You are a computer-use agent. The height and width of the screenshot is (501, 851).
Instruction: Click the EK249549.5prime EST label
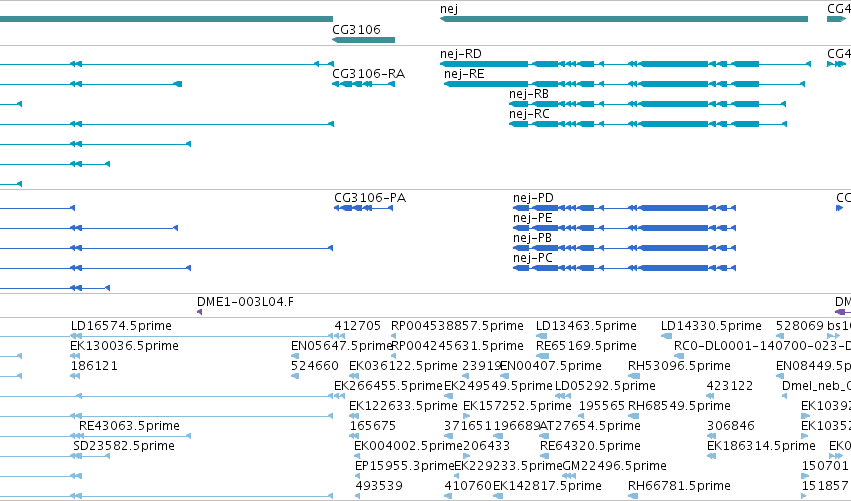[x=498, y=386]
